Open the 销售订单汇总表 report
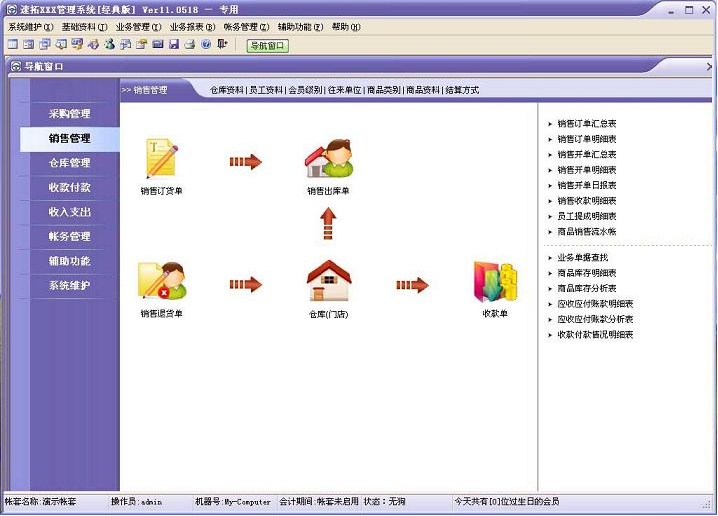718x516 pixels. [587, 124]
